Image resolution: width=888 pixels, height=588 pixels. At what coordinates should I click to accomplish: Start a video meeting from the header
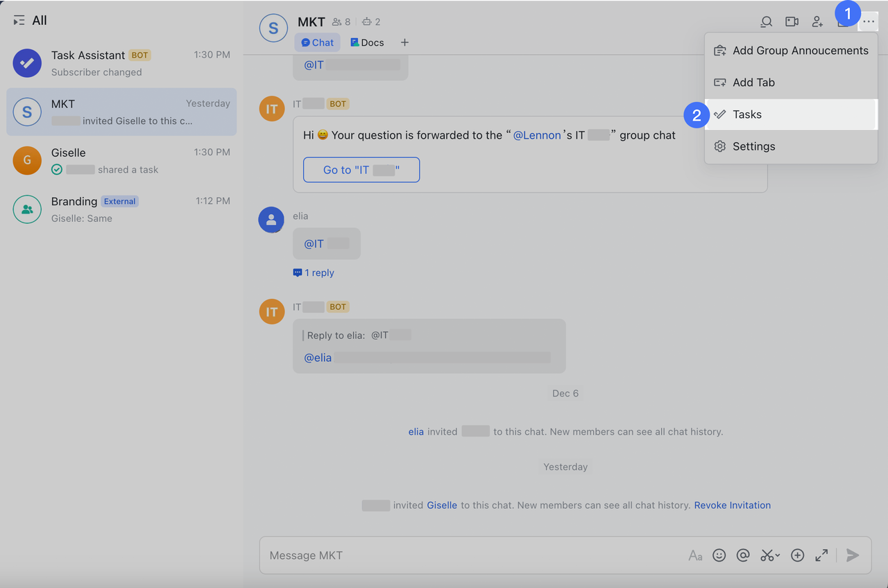(792, 21)
